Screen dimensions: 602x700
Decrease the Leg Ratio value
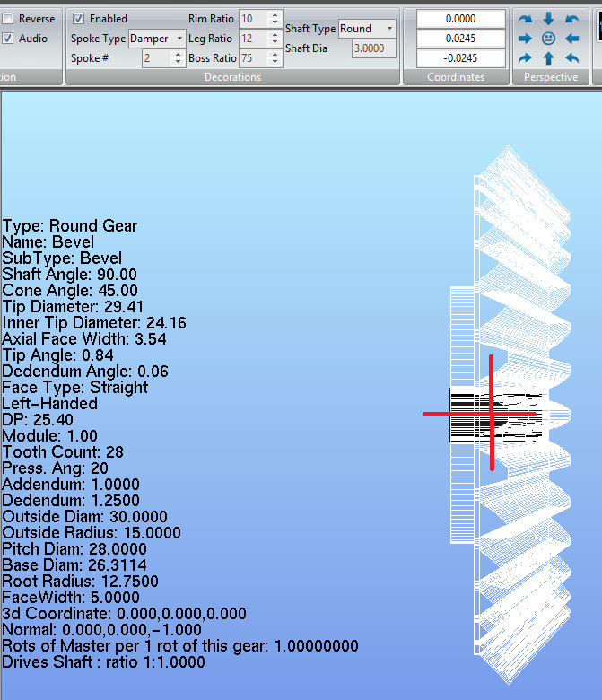274,42
